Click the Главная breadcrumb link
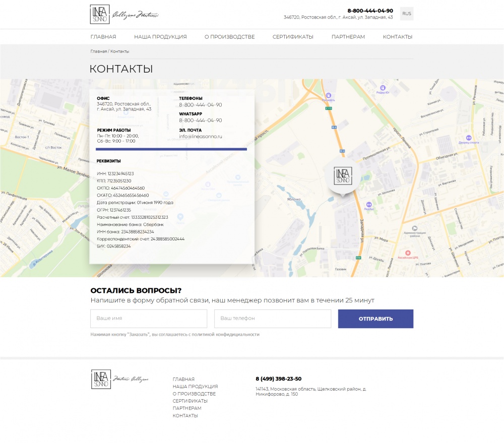The image size is (504, 443). [98, 51]
